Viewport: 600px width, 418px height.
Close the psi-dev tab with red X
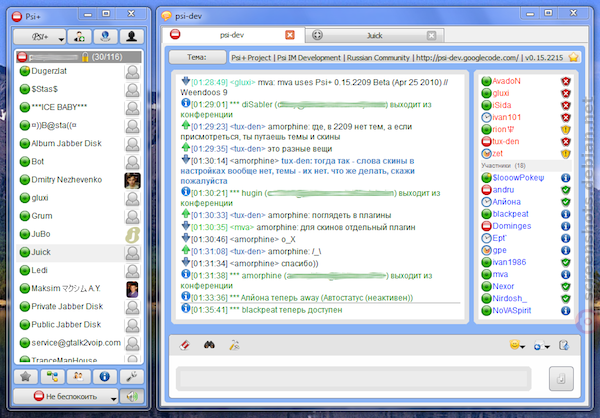pyautogui.click(x=290, y=35)
